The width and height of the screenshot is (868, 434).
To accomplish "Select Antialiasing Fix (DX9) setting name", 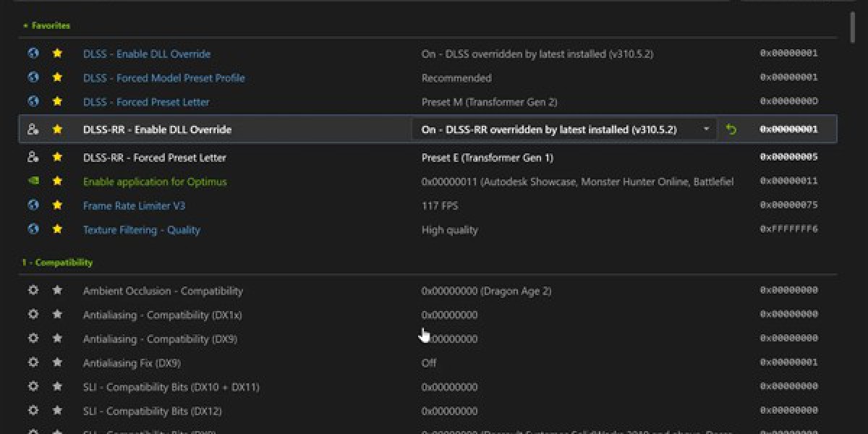I will click(132, 362).
